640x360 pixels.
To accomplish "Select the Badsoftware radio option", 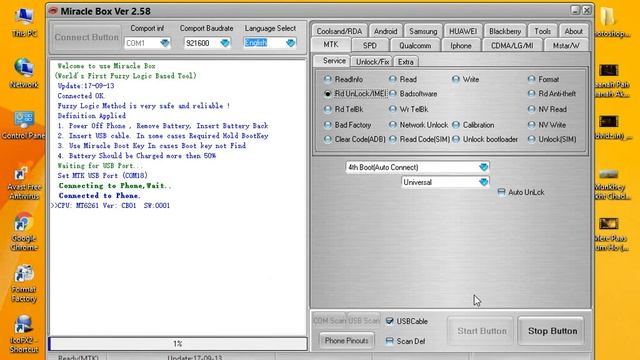I will click(393, 94).
